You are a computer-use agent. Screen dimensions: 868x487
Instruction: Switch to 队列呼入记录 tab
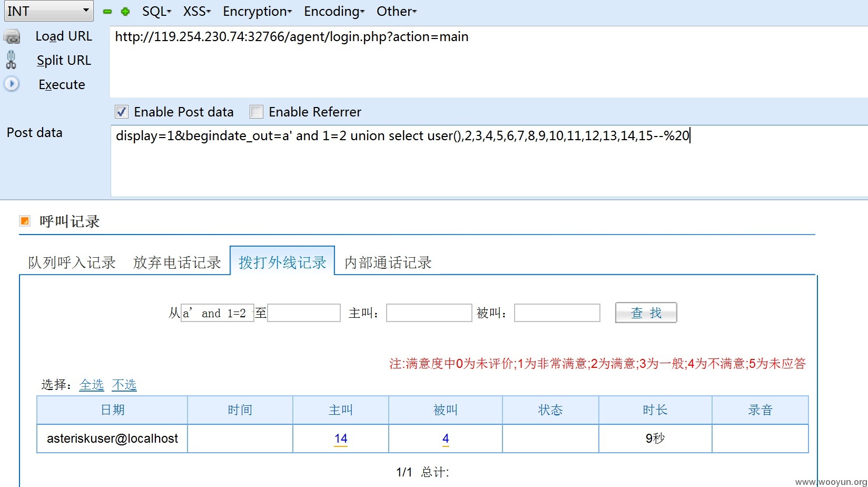(72, 262)
